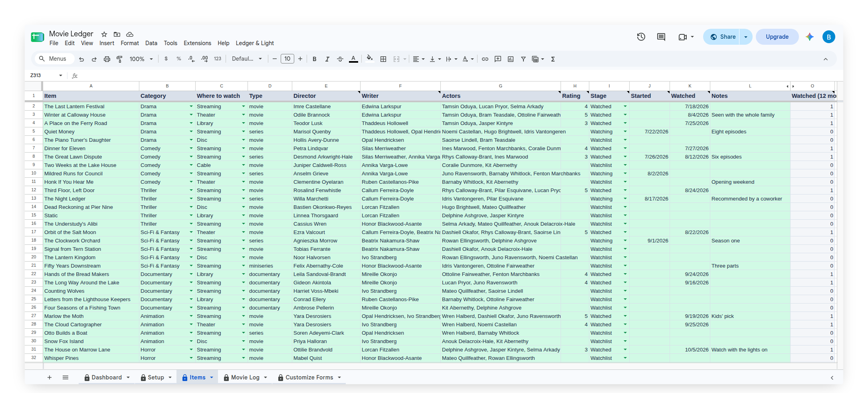Switch to the Movie Log sheet tab
The width and height of the screenshot is (868, 393).
[x=245, y=377]
